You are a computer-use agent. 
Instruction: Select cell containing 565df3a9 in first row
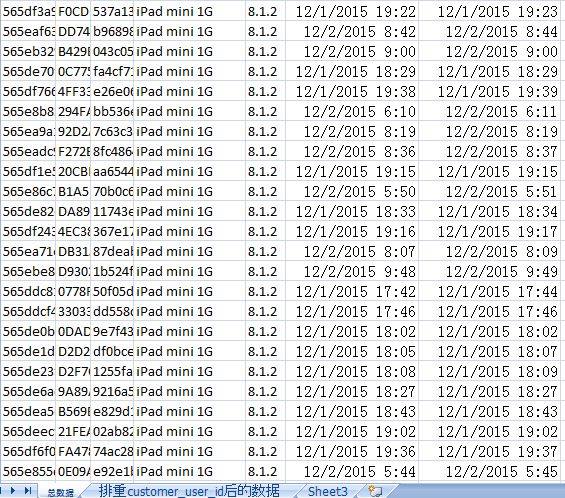click(28, 12)
